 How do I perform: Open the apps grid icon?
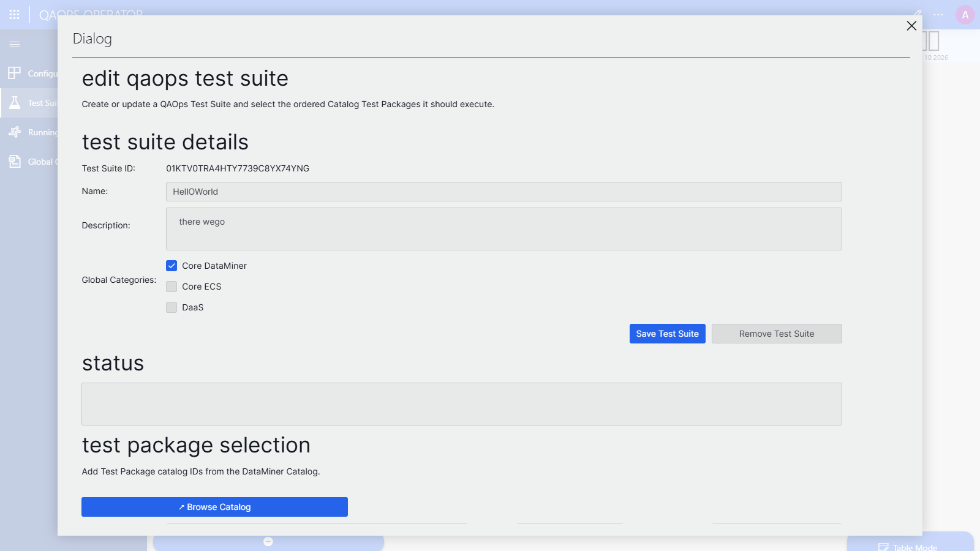[x=15, y=14]
